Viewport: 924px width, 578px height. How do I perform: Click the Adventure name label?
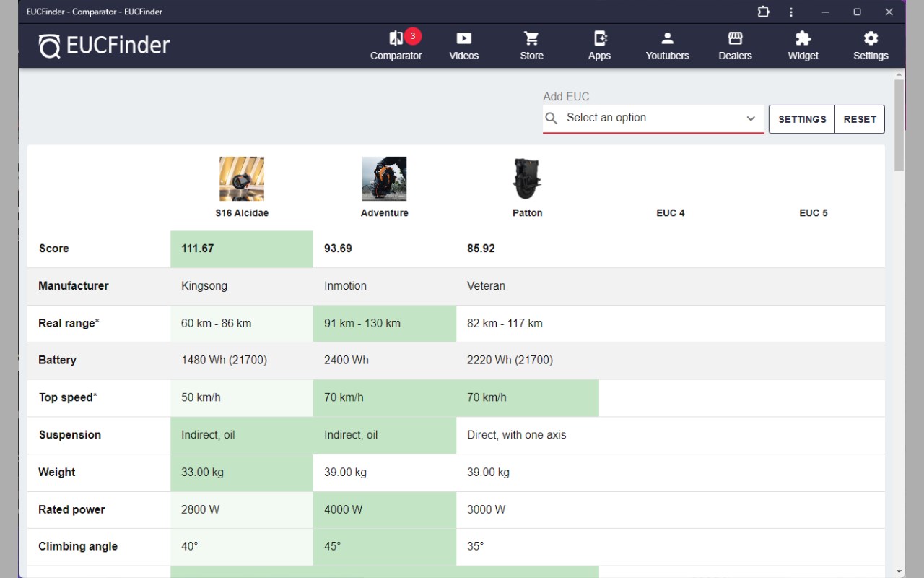click(x=385, y=213)
